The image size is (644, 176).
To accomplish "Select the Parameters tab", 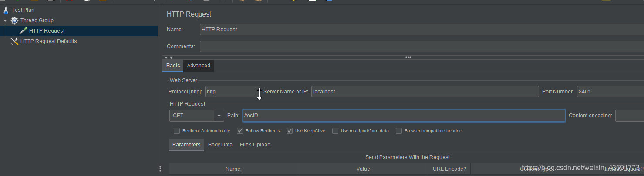I will point(186,145).
